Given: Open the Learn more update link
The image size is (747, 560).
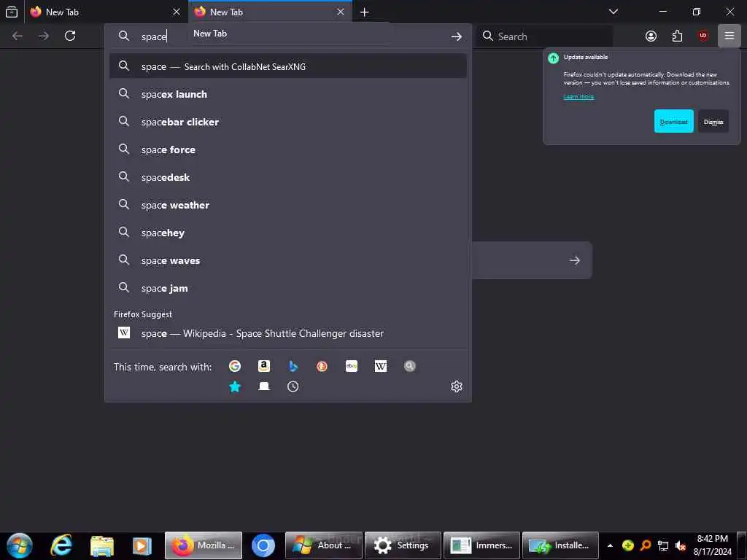Looking at the screenshot, I should (578, 97).
